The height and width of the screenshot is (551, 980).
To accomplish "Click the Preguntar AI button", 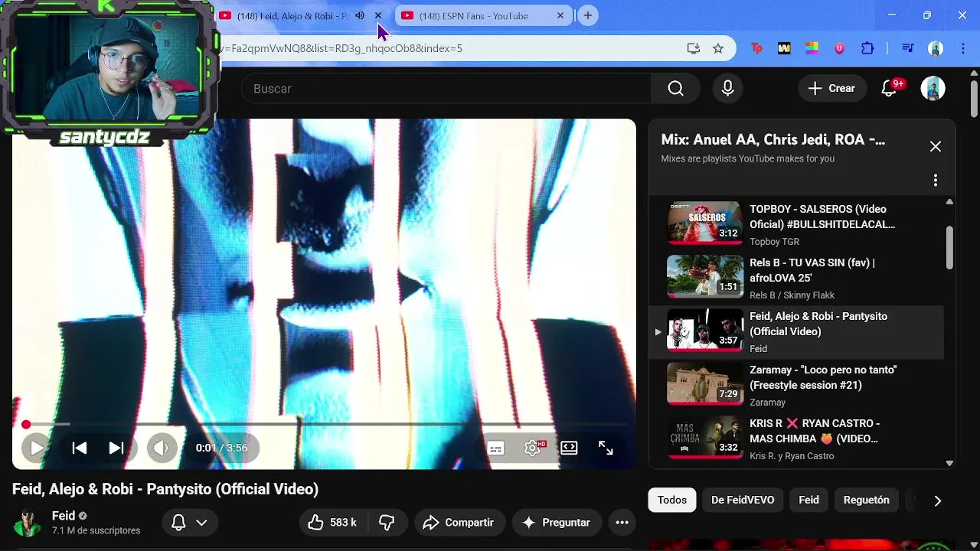I will coord(557,523).
